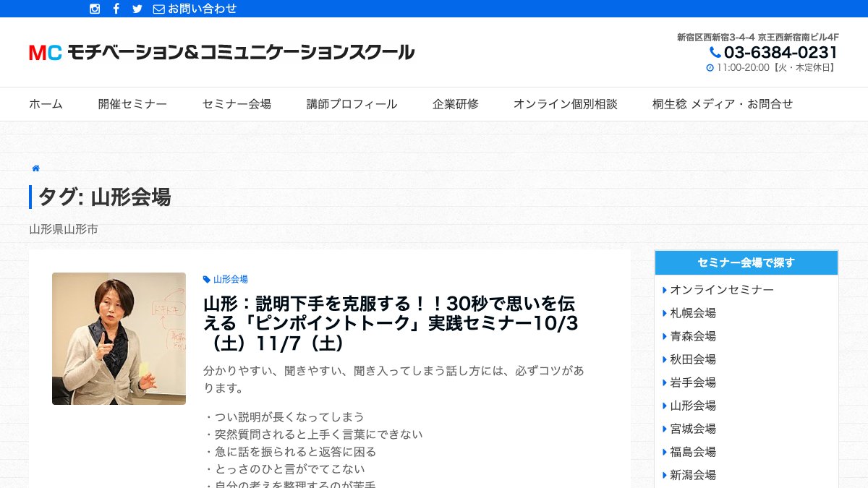Click the clock icon beside business hours

pos(710,68)
